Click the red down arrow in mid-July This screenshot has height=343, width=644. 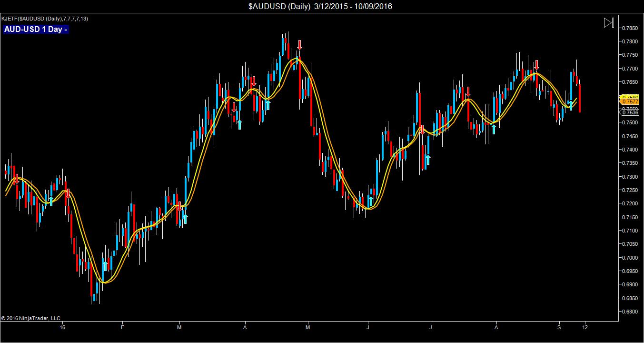(x=468, y=91)
